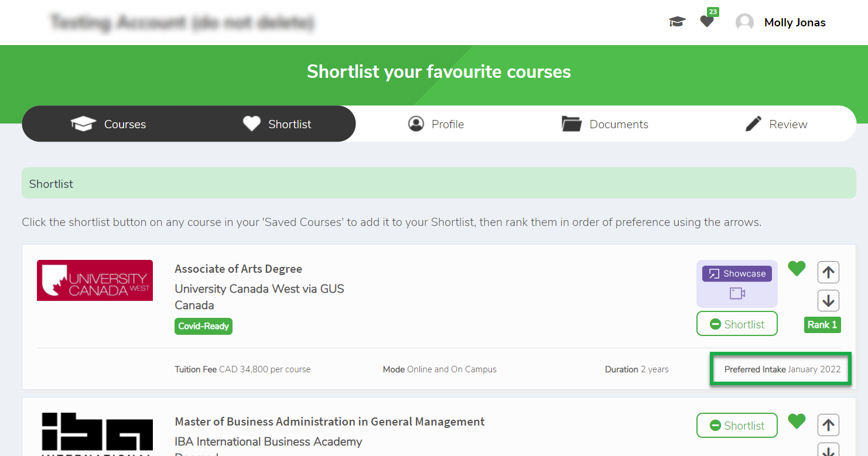
Task: Click the pencil icon next to Review
Action: tap(753, 124)
